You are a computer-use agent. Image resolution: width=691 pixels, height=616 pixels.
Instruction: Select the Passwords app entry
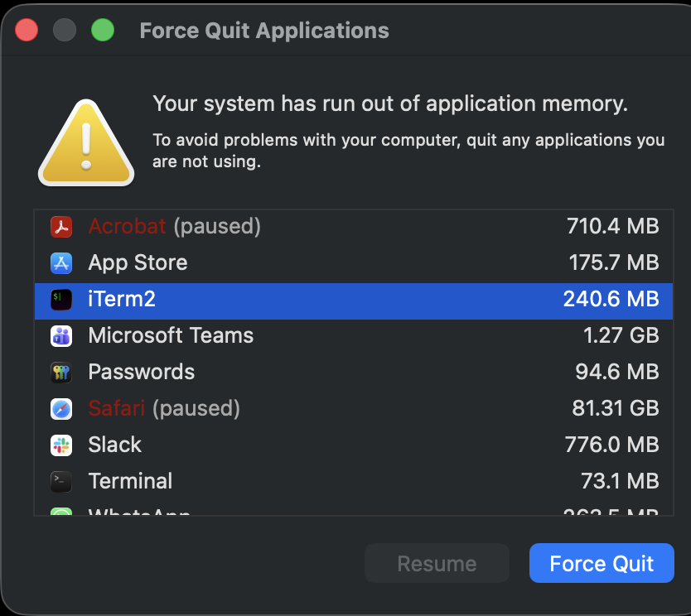point(331,372)
